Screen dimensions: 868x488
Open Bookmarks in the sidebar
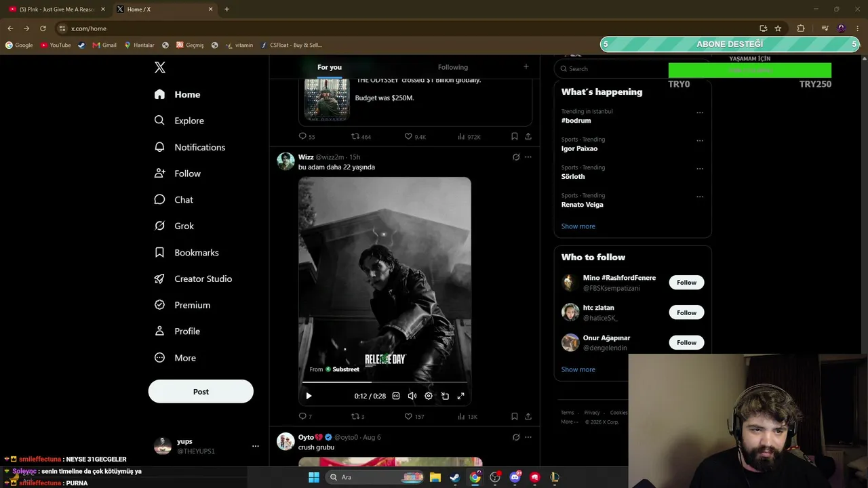click(186, 252)
